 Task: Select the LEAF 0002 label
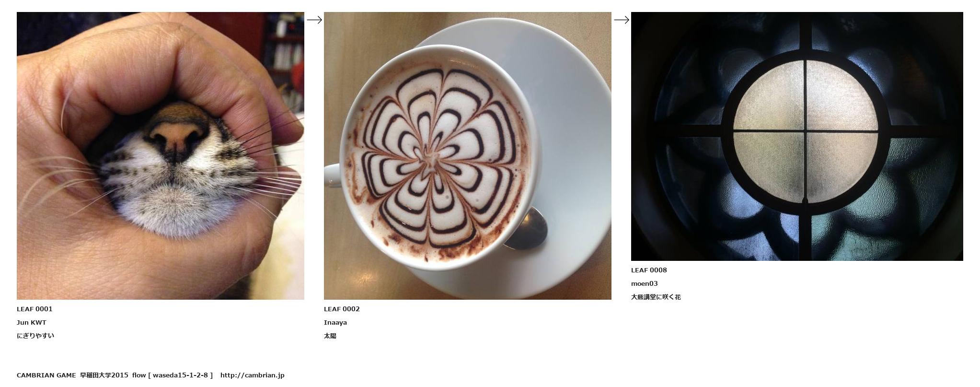[x=342, y=309]
